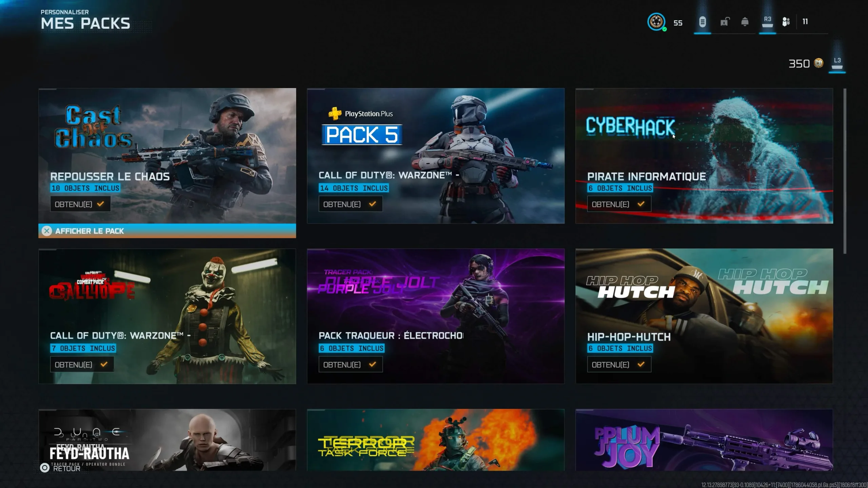Click the blue PACK 5 badge
The width and height of the screenshot is (868, 488).
[362, 135]
